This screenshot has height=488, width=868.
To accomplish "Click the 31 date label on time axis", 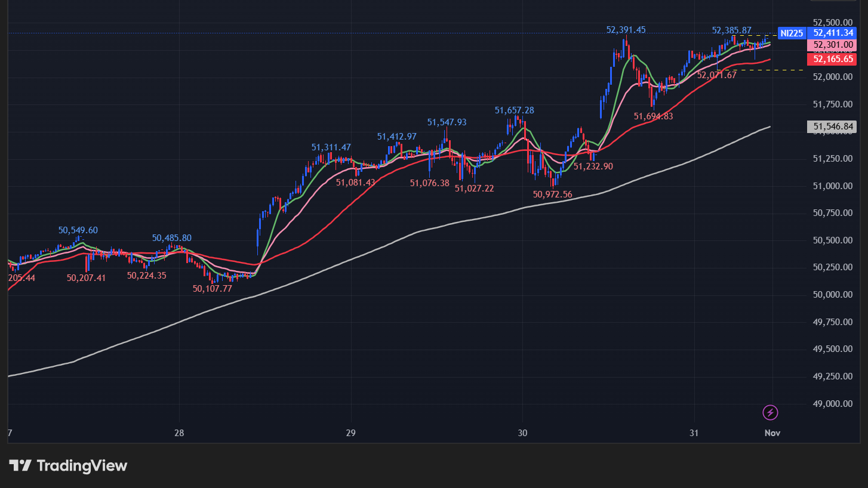I will 694,433.
